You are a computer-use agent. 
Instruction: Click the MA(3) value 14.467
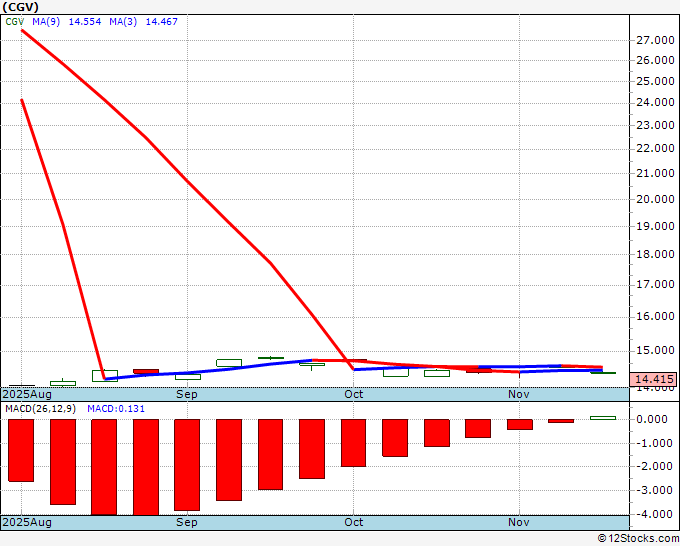click(x=161, y=21)
